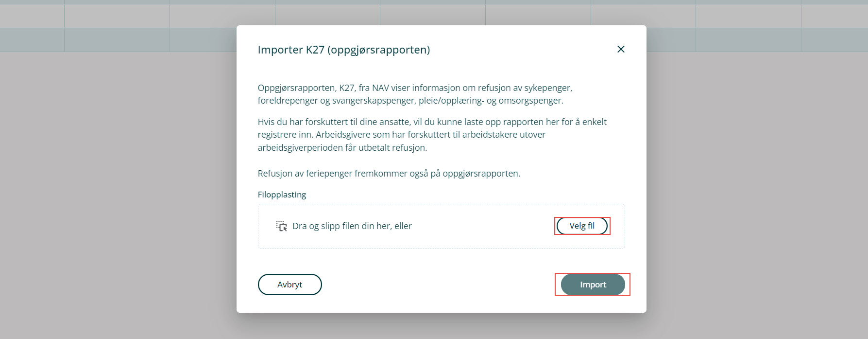
Task: Click empty dialog space between Avbryt and Import
Action: [x=437, y=285]
